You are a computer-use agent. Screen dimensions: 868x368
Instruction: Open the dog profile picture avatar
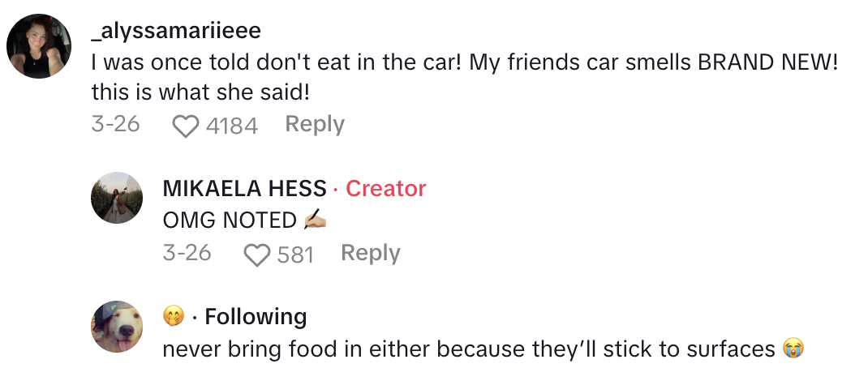pos(118,326)
